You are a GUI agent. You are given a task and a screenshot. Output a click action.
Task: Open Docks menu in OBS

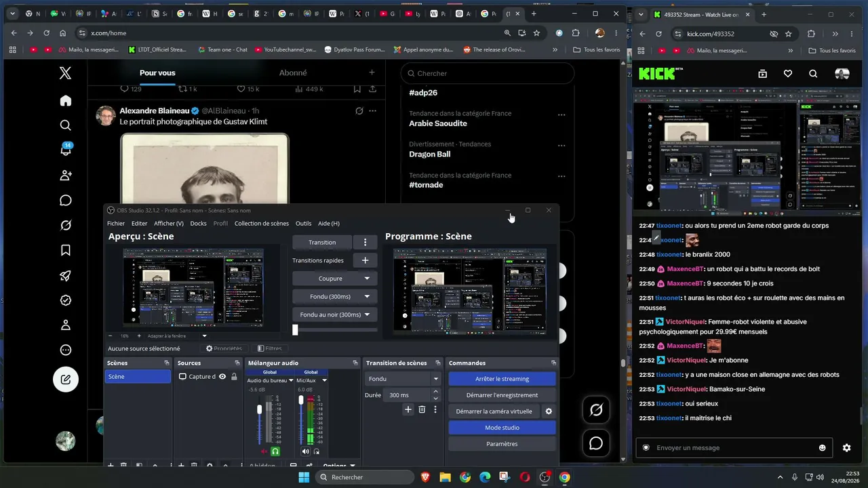coord(198,224)
